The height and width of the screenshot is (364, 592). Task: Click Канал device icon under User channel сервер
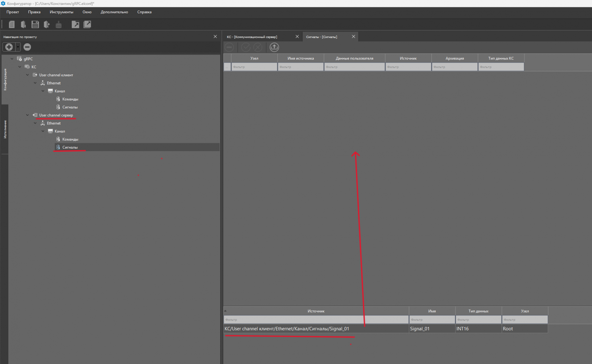[50, 131]
